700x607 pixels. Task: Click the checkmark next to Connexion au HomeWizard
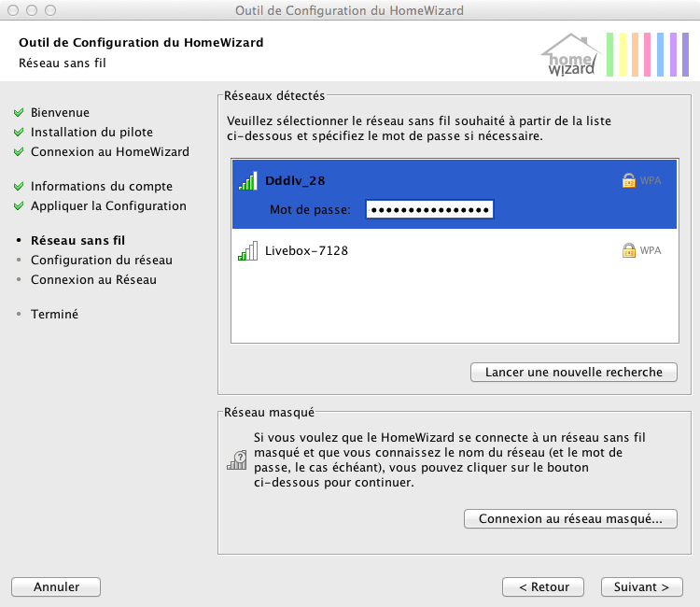pos(19,152)
